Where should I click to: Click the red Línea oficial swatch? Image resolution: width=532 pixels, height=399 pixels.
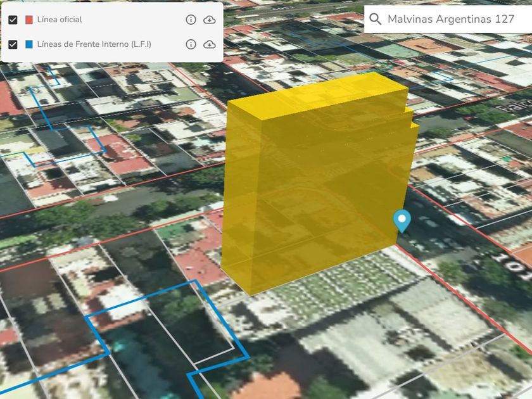29,20
